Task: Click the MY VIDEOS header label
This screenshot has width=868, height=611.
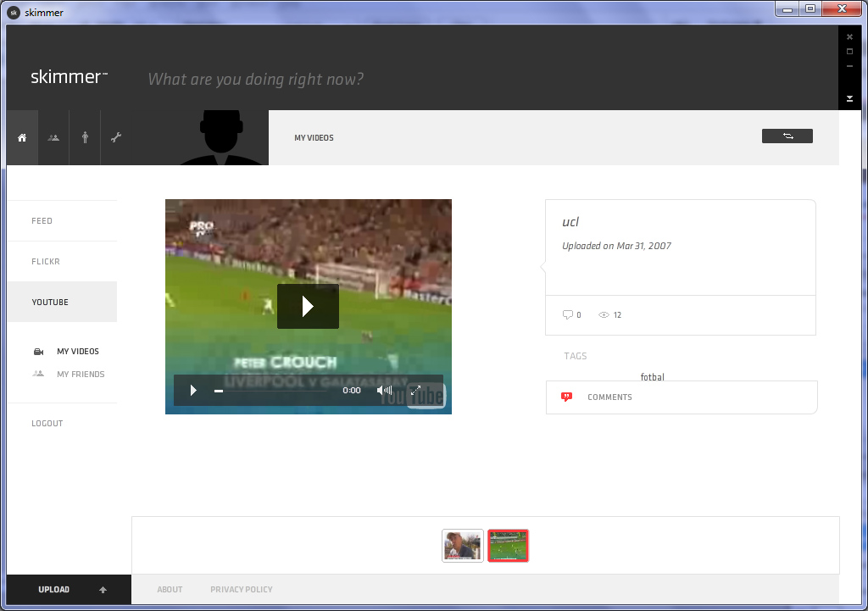Action: coord(314,138)
